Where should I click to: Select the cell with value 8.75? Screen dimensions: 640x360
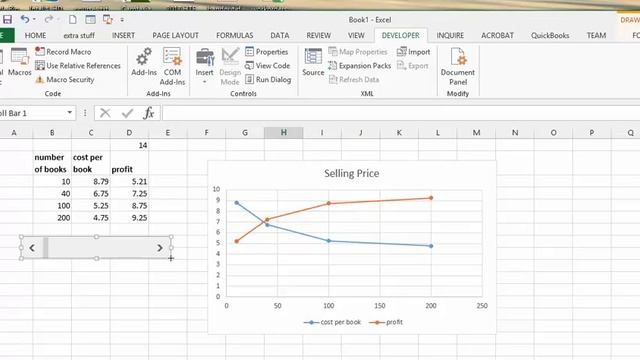coord(129,205)
